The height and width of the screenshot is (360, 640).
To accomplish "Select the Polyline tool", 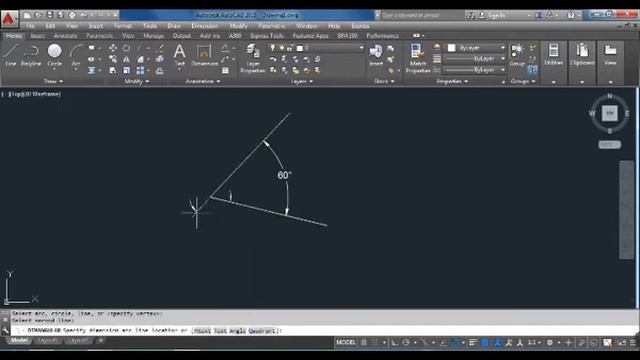I will 31,55.
